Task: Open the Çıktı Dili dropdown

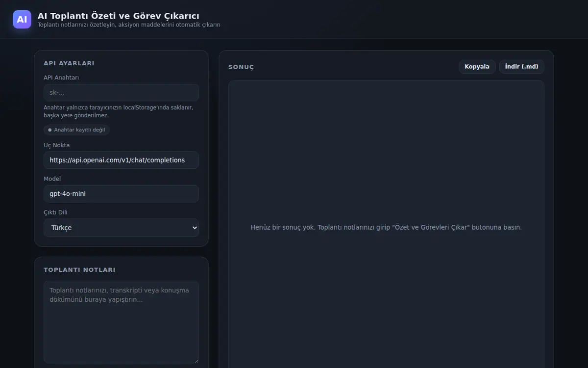Action: (121, 228)
